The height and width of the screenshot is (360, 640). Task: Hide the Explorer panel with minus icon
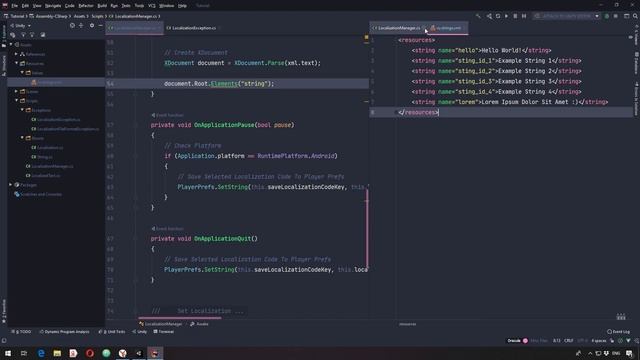100,25
